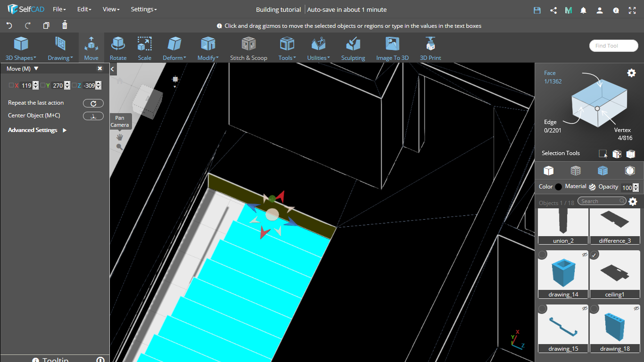Open the user account icon

tap(599, 10)
